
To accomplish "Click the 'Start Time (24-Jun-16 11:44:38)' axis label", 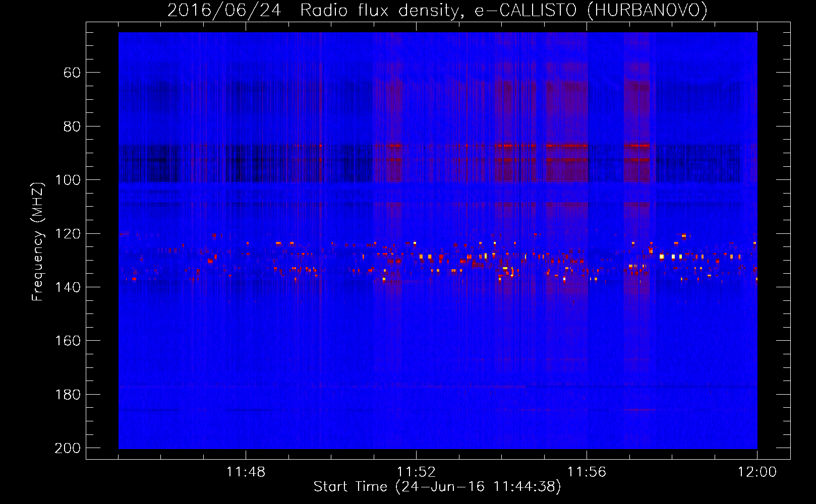I will [x=437, y=487].
